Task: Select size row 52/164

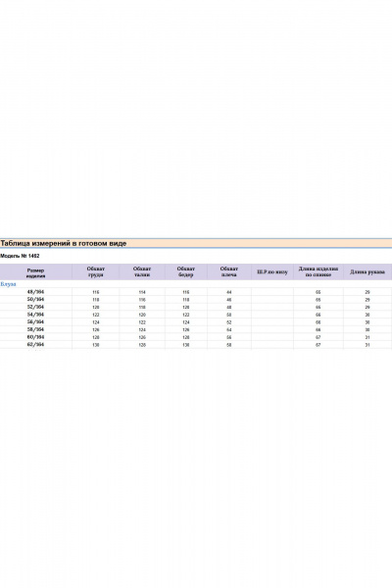Action: (196, 307)
